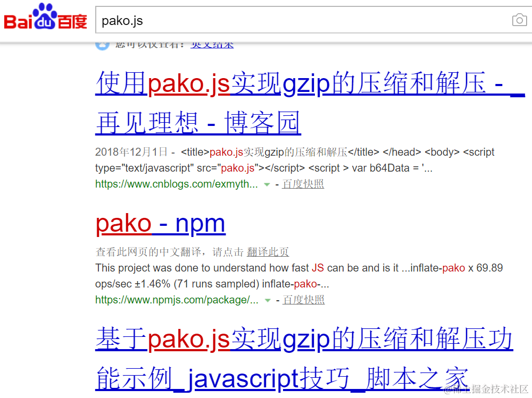The height and width of the screenshot is (398, 532).
Task: Open result 基于pako.js实现gzip的压缩和解压功能示例 脚本之家
Action: 304,358
